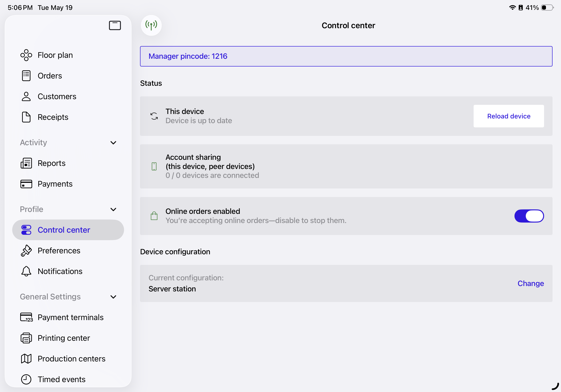
Task: Tap the sidebar collapse window icon
Action: click(x=115, y=25)
